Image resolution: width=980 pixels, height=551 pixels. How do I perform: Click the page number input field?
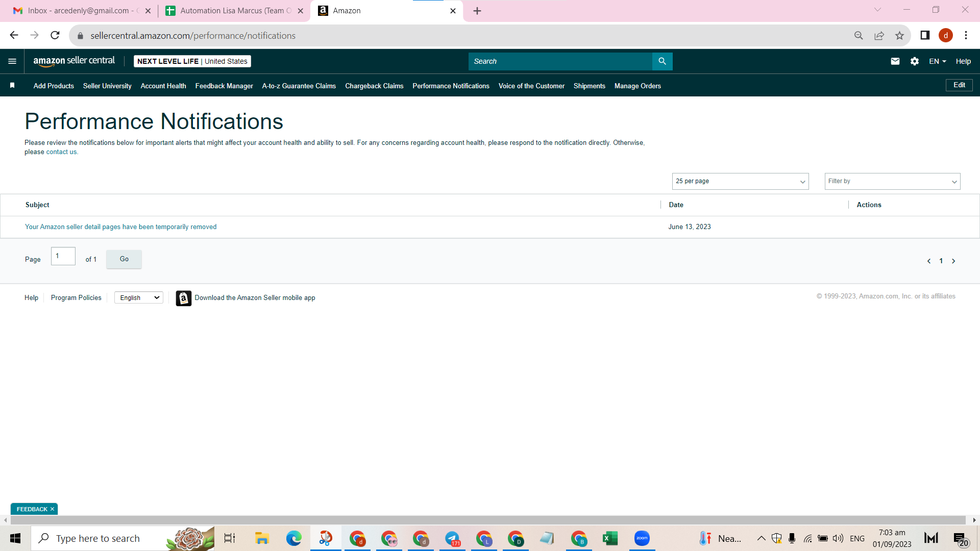click(x=63, y=256)
